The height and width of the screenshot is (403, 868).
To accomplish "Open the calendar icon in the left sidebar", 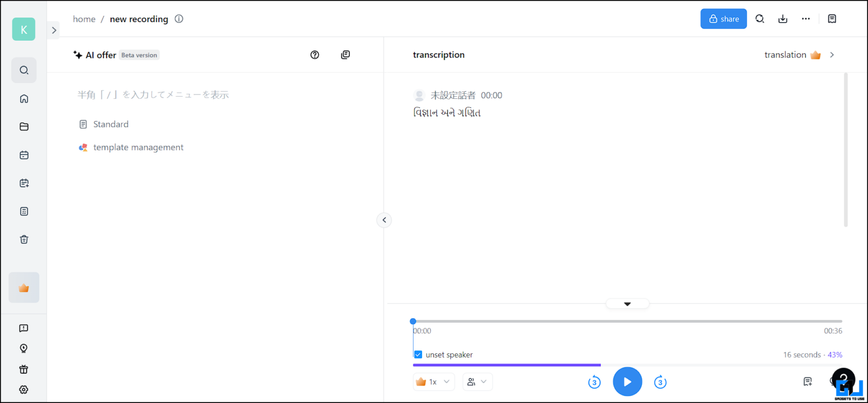I will tap(24, 154).
